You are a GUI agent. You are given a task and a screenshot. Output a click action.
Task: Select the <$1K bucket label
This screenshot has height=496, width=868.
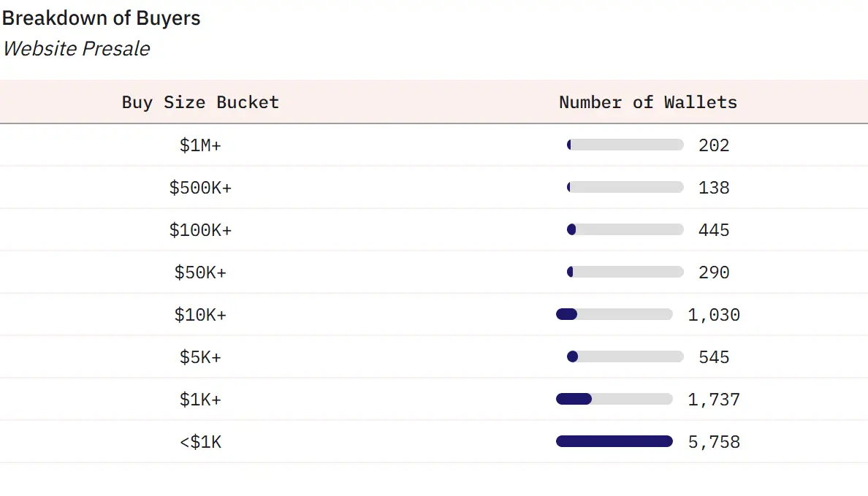click(200, 442)
